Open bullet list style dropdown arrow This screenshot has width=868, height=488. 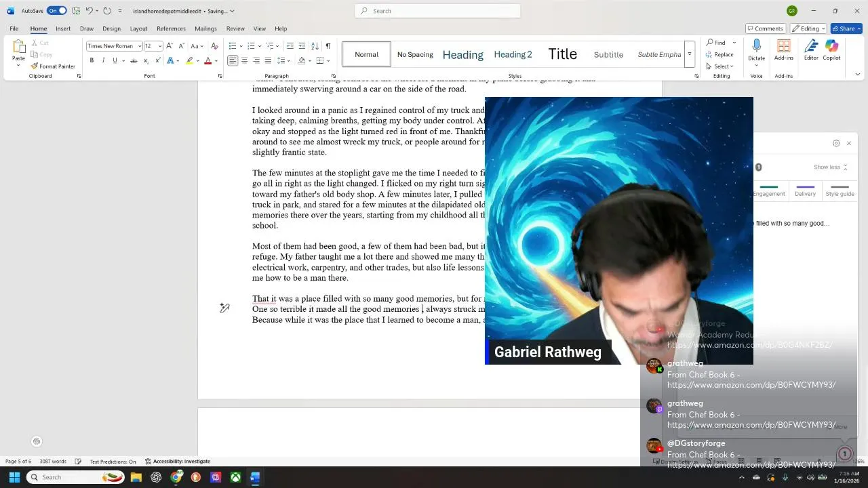(240, 46)
